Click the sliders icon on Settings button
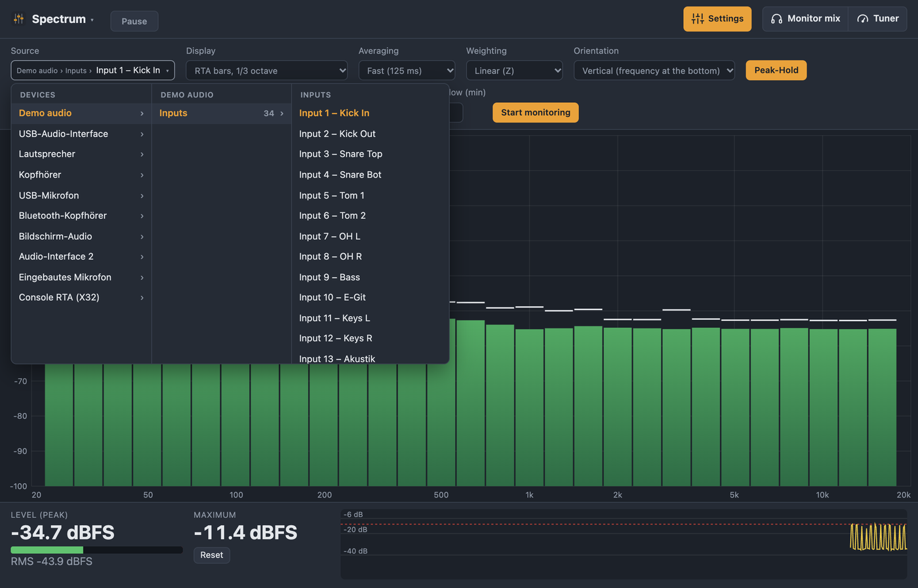The height and width of the screenshot is (588, 918). click(698, 19)
